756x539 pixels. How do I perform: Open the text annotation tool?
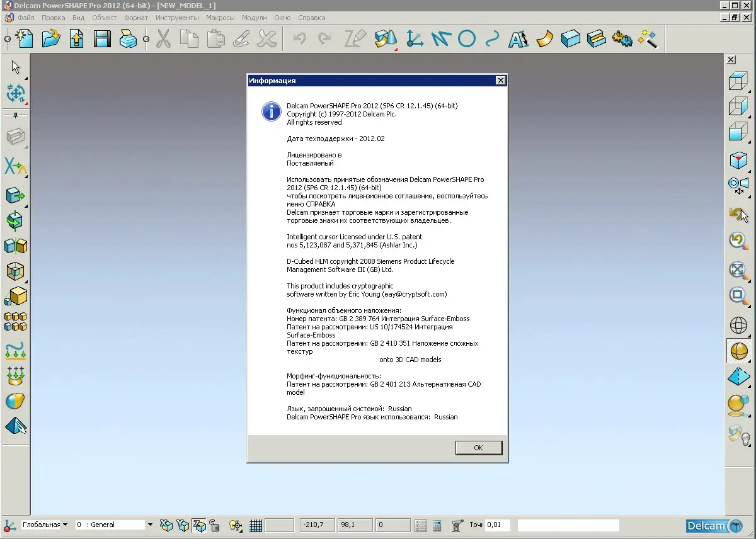(x=518, y=39)
